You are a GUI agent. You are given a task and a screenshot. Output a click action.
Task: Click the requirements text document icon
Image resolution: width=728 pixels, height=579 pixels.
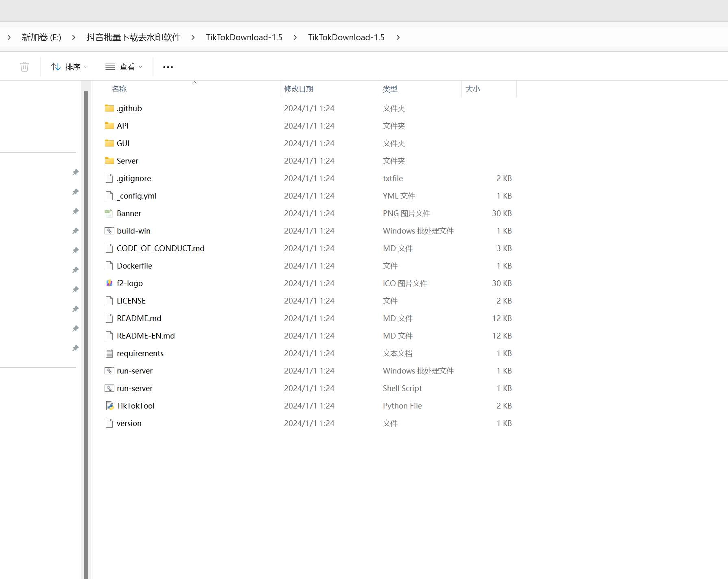coord(109,353)
